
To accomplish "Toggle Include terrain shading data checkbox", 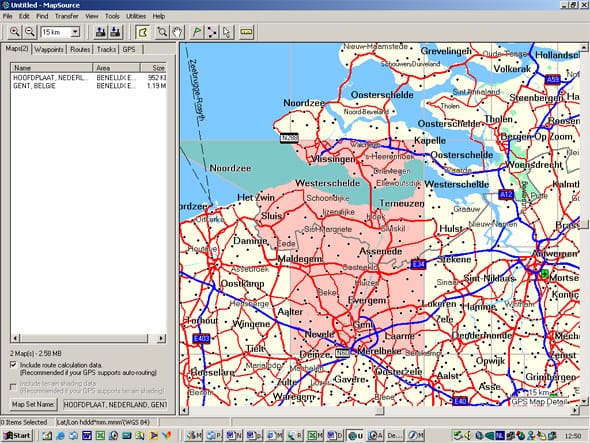I will [x=14, y=387].
